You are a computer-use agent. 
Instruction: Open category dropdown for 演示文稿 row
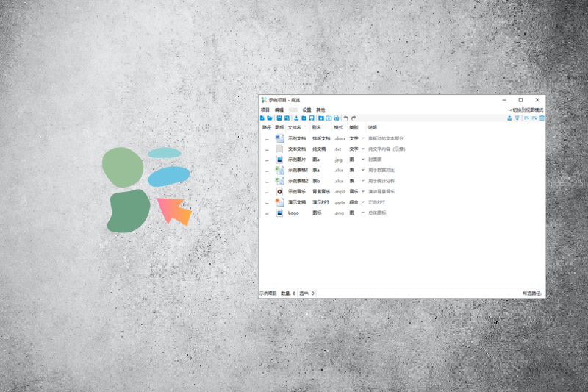[x=363, y=202]
